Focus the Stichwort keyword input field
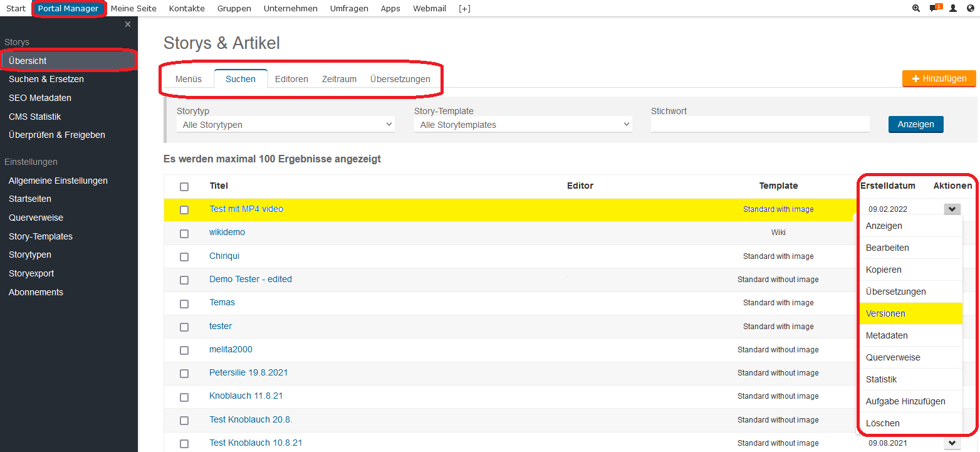980x452 pixels. coord(760,125)
